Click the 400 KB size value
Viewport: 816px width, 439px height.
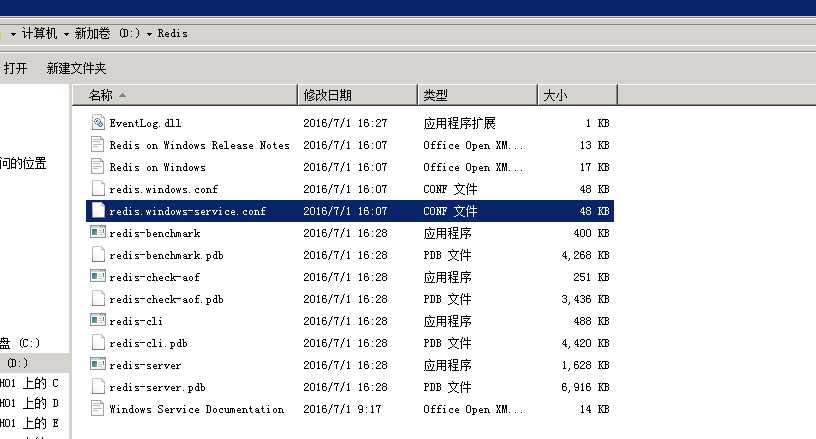591,233
